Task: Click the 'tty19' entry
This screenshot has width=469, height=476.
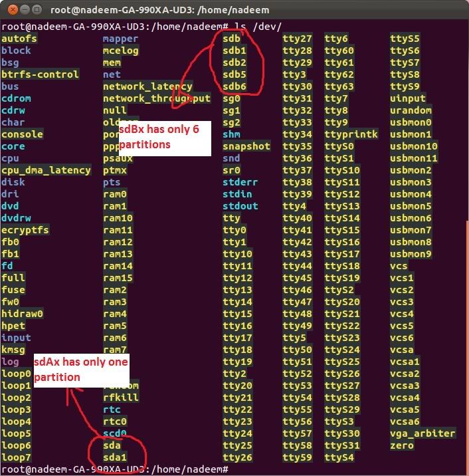Action: pyautogui.click(x=238, y=362)
